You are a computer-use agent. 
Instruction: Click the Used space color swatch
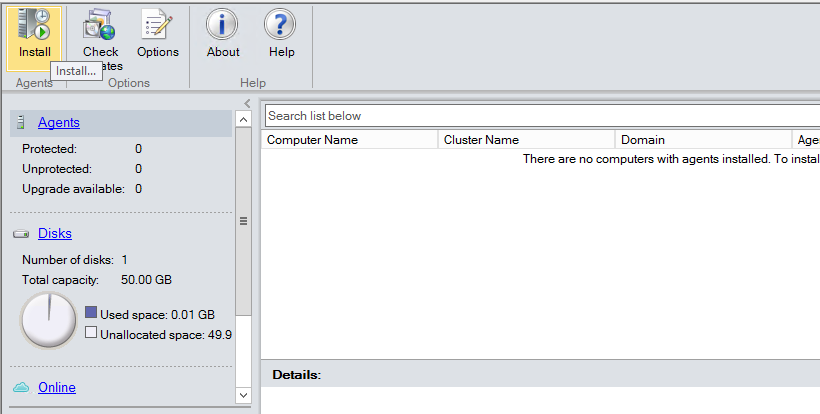91,313
